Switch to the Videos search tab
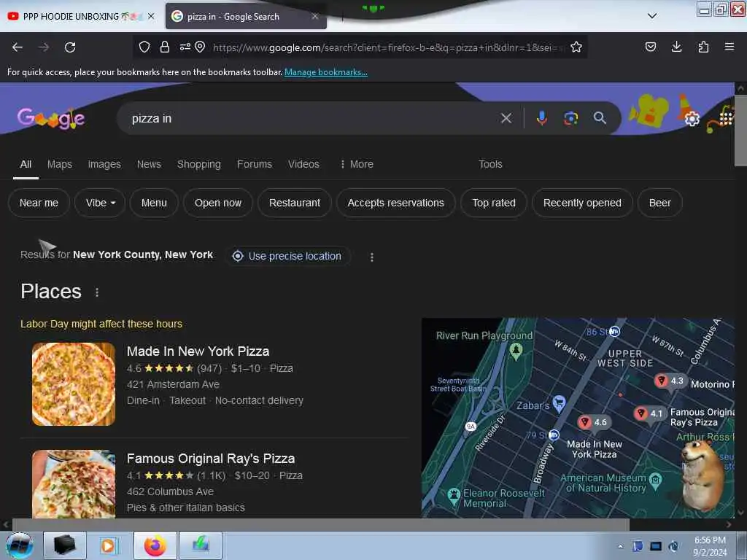This screenshot has height=560, width=747. click(x=303, y=164)
